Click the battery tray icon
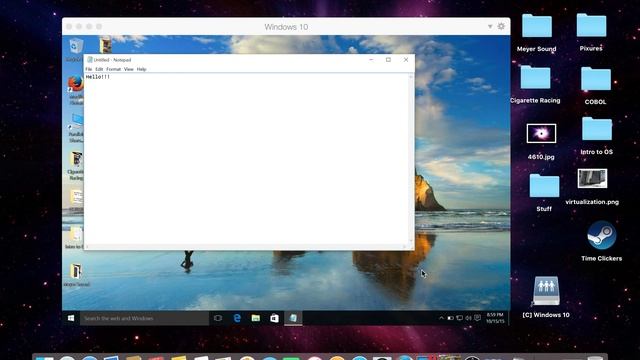This screenshot has height=360, width=640. click(450, 318)
